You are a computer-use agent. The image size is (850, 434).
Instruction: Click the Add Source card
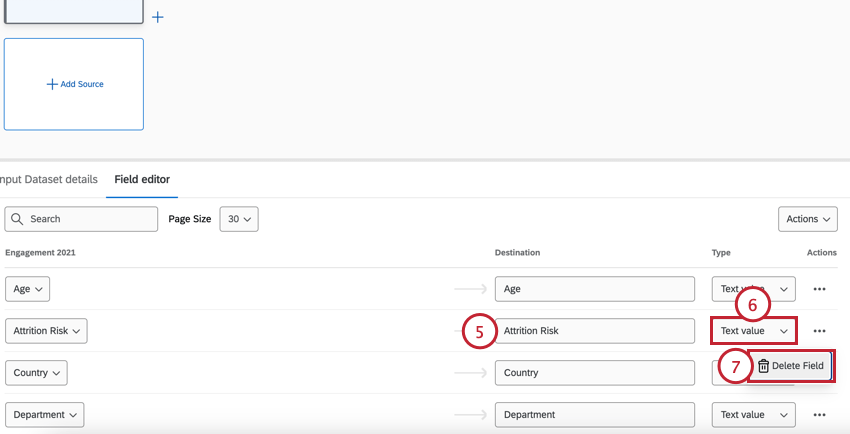(74, 84)
